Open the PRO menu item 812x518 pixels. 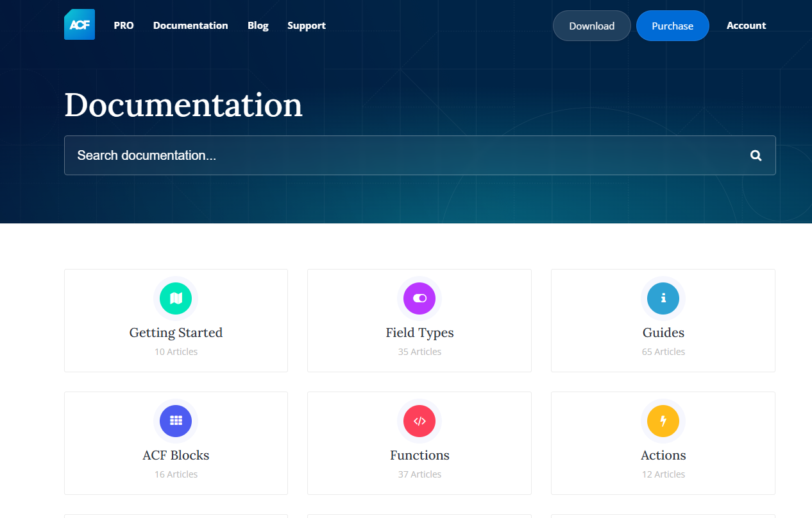pos(124,26)
